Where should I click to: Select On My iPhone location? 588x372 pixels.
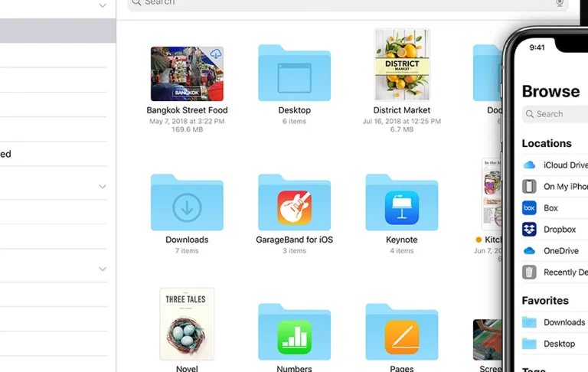point(555,186)
